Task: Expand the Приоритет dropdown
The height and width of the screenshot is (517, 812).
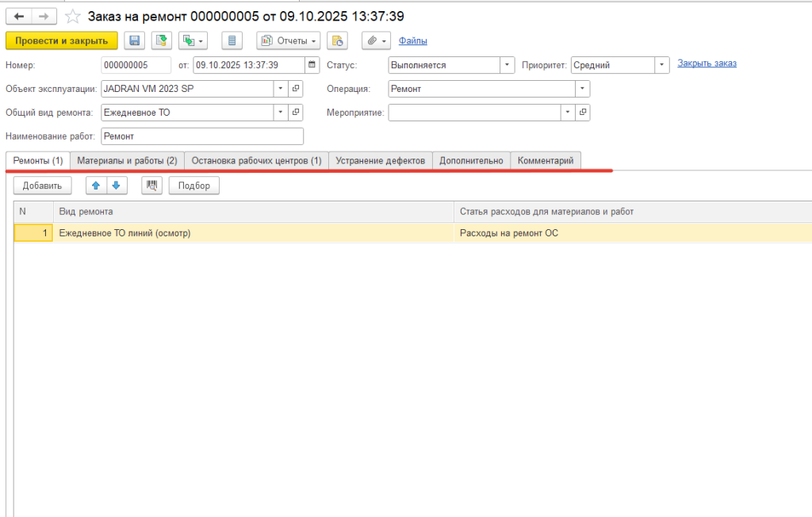Action: [662, 65]
